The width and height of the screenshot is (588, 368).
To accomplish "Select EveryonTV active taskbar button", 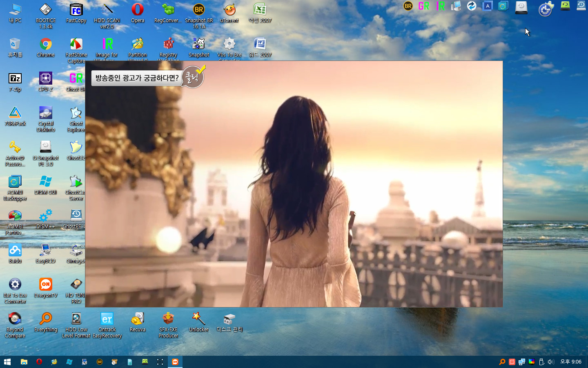I will tap(175, 362).
